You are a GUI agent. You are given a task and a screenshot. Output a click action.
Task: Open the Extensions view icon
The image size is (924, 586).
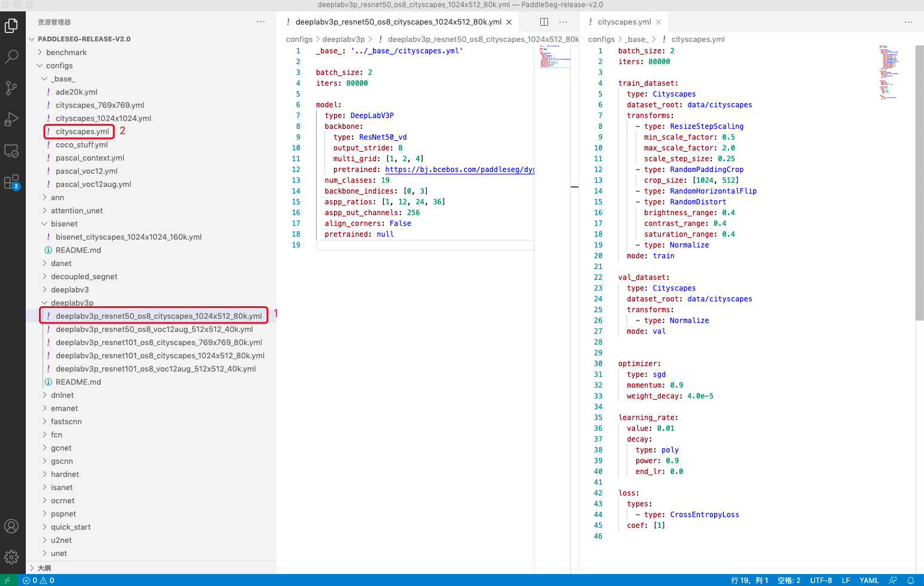11,182
